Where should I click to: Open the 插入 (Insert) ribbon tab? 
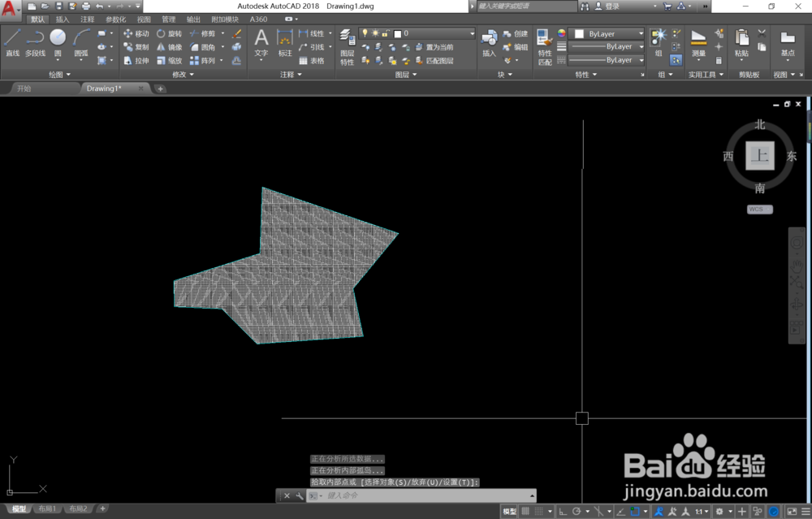click(63, 19)
